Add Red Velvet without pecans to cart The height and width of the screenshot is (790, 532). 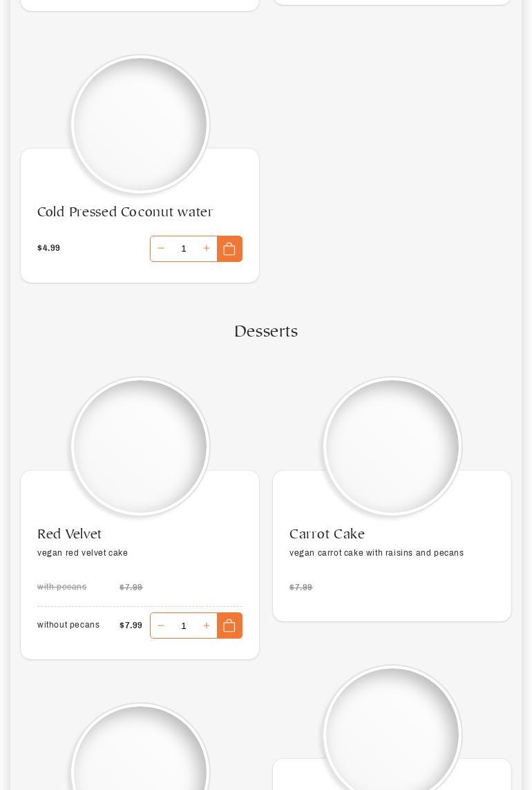(229, 626)
